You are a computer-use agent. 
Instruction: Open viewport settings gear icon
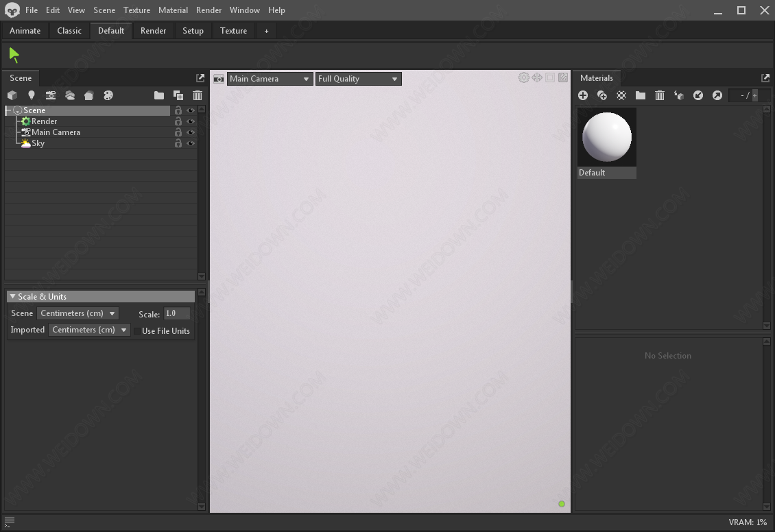(524, 78)
